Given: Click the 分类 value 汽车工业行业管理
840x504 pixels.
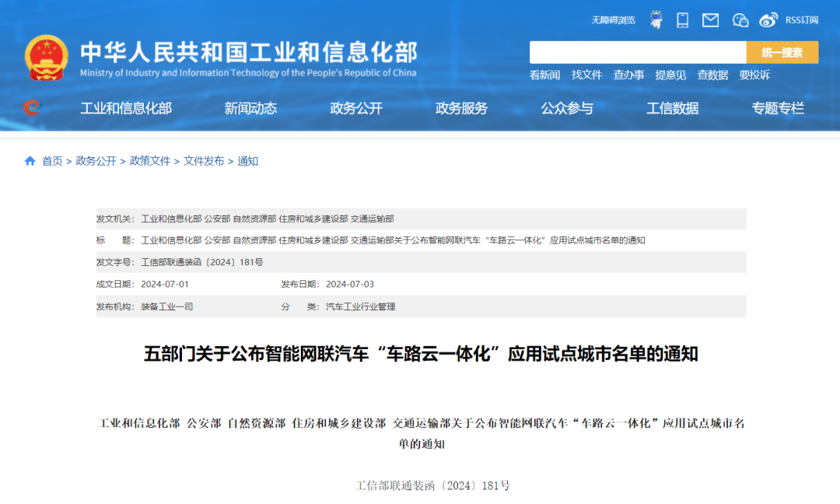Looking at the screenshot, I should 361,306.
